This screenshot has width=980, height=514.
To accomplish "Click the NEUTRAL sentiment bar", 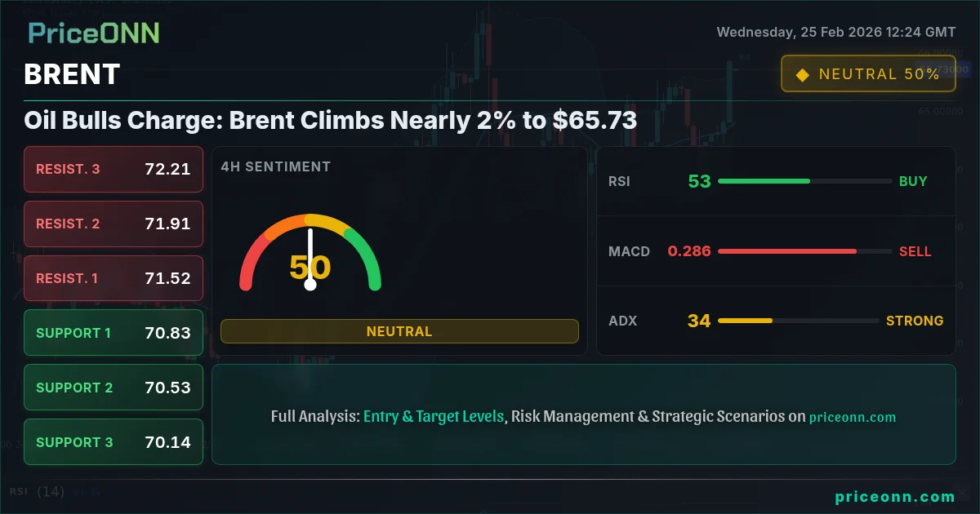I will coord(399,331).
